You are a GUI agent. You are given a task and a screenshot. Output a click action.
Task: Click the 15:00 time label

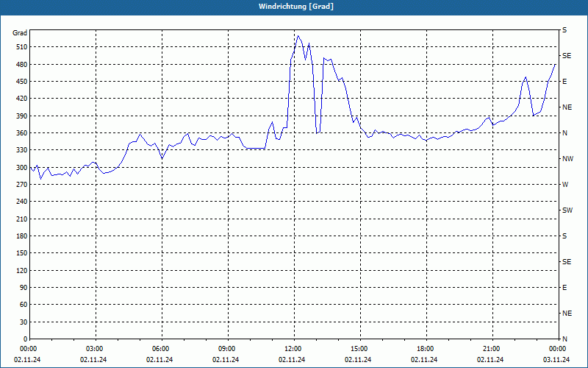tap(359, 349)
